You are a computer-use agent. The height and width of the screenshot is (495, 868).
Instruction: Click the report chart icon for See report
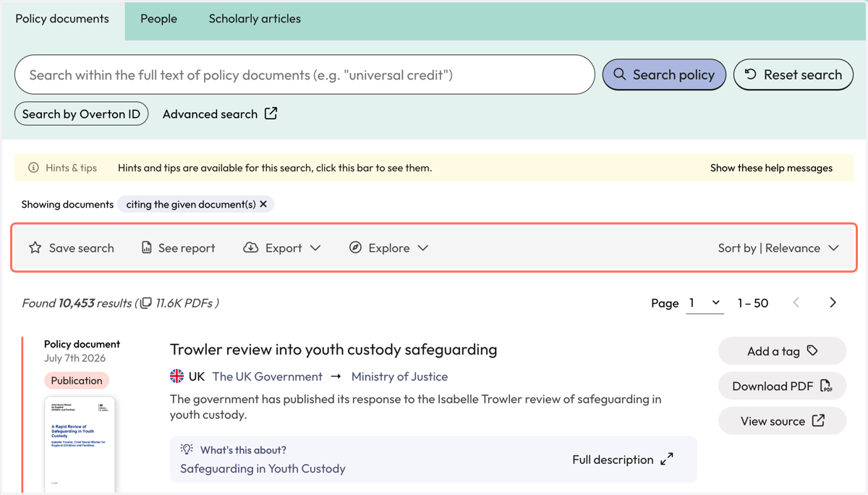tap(146, 247)
